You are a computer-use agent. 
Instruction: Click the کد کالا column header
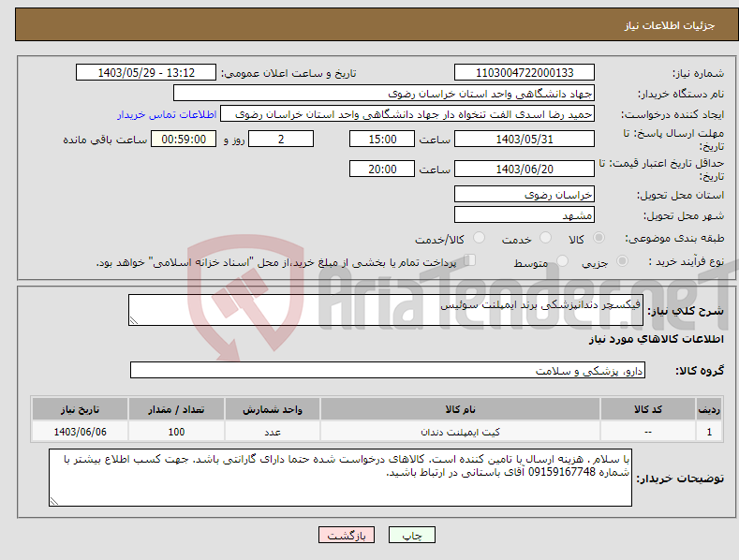click(648, 409)
